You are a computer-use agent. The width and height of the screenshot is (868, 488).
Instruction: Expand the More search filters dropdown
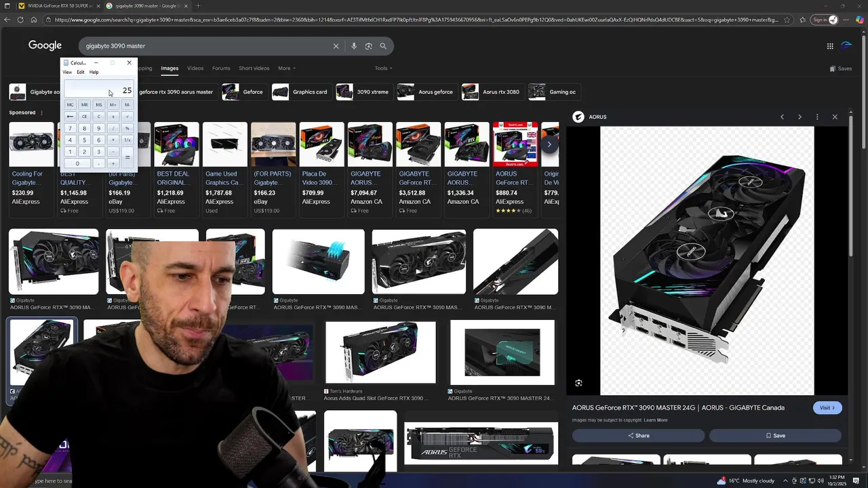[x=287, y=68]
